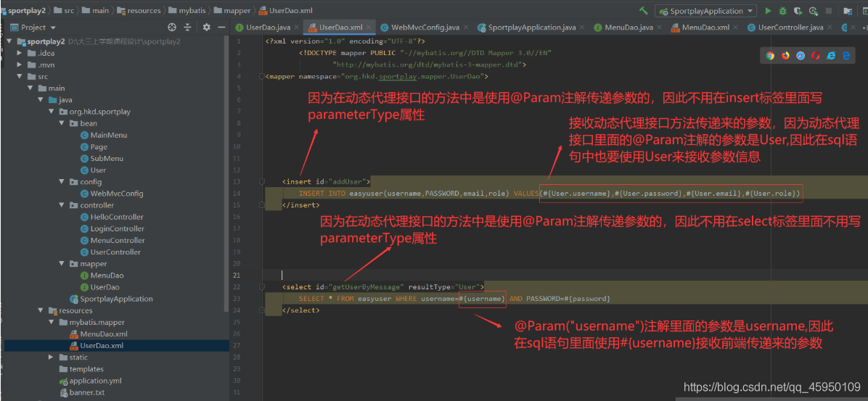Open Project Structure folder icon
The width and height of the screenshot is (868, 401).
pos(848,10)
